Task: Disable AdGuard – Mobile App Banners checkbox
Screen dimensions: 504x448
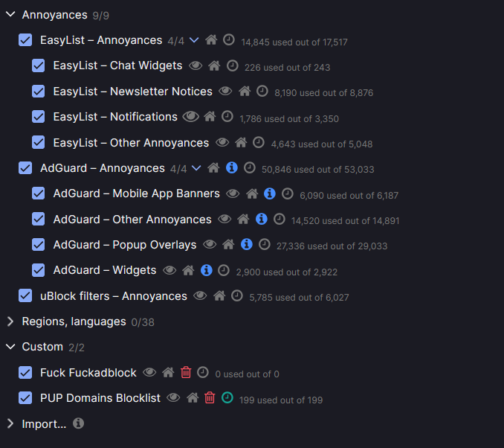Action: [x=38, y=193]
